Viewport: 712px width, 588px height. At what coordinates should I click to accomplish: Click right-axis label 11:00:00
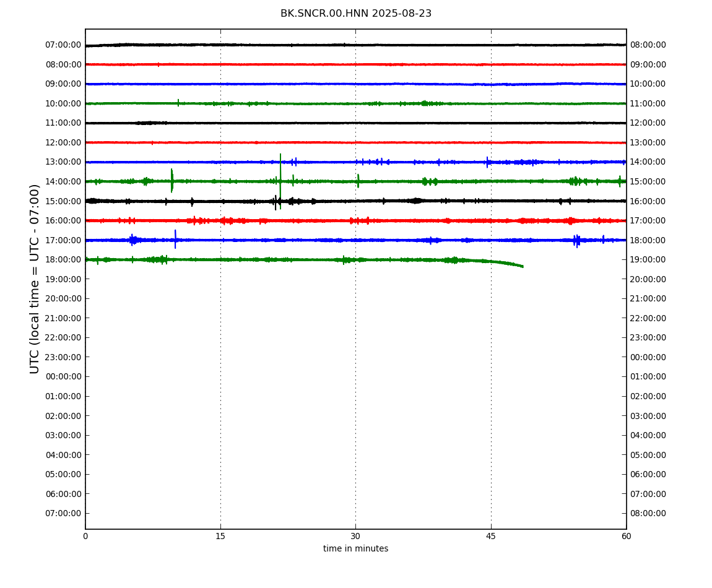coord(648,103)
